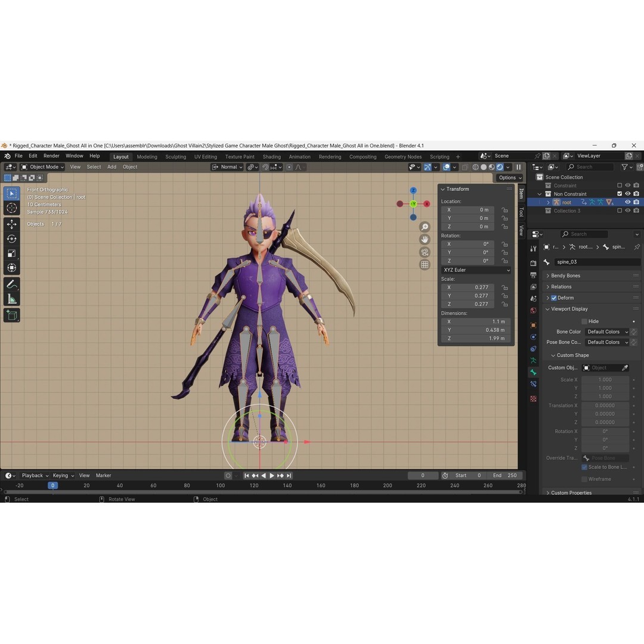644x644 pixels.
Task: Click the End frame field
Action: tap(506, 476)
